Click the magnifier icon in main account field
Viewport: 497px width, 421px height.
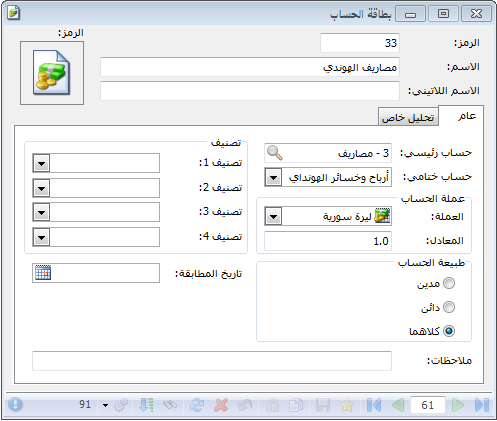(275, 153)
